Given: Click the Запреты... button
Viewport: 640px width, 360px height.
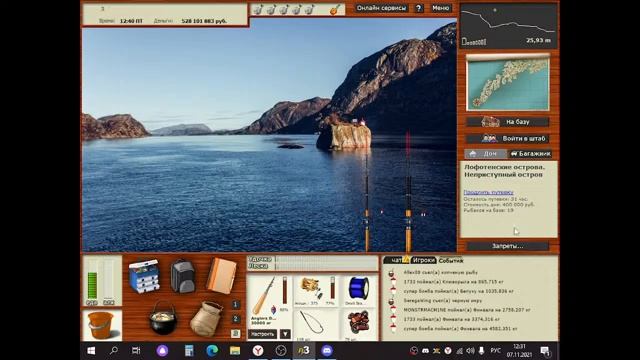Looking at the screenshot, I should tap(508, 246).
